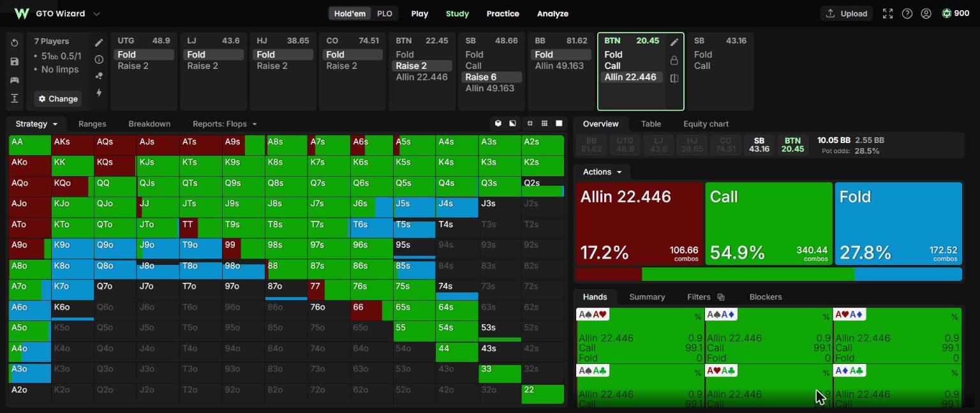Select the full square grid size

click(559, 123)
